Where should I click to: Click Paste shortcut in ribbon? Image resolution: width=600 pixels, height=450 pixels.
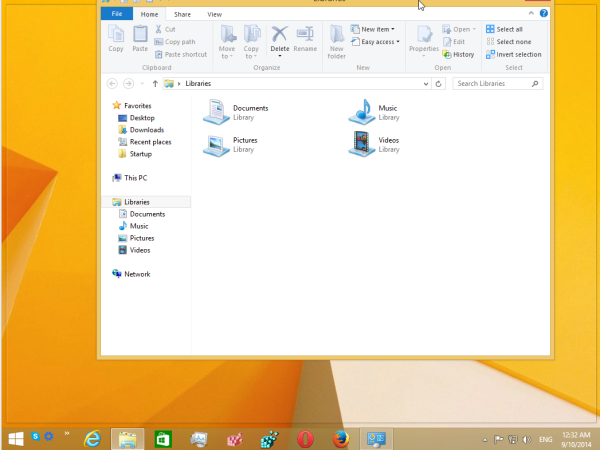(x=181, y=54)
